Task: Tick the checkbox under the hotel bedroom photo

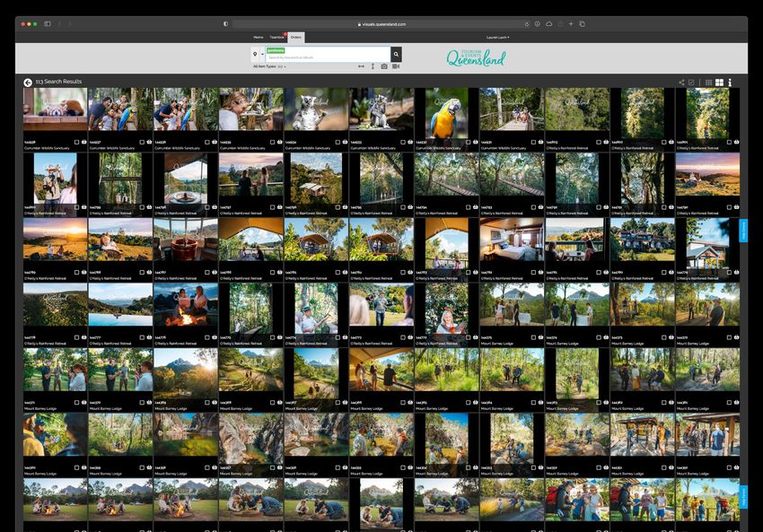Action: (x=533, y=273)
